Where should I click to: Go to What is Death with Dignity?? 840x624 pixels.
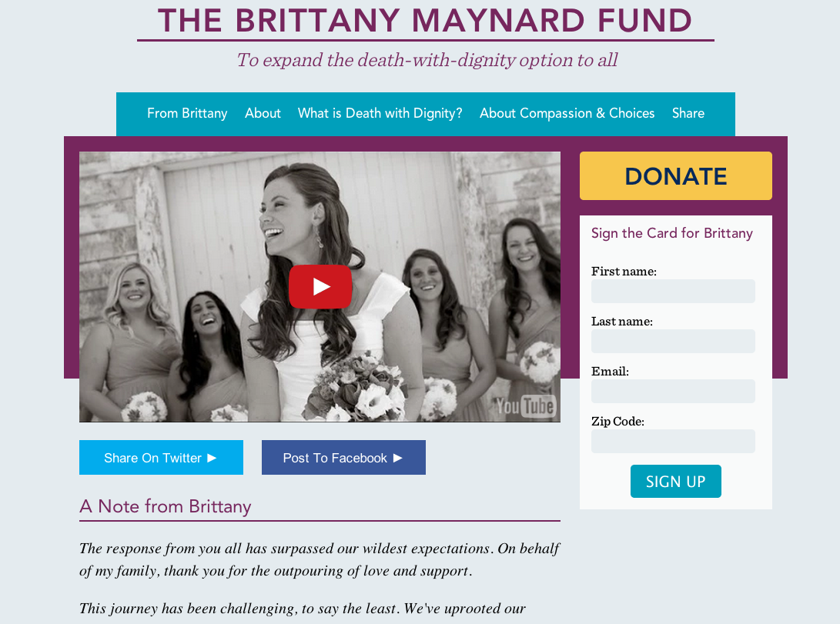click(380, 113)
